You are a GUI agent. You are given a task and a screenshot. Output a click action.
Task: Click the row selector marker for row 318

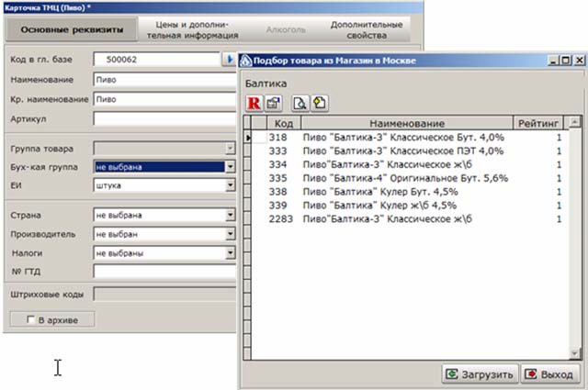[247, 138]
